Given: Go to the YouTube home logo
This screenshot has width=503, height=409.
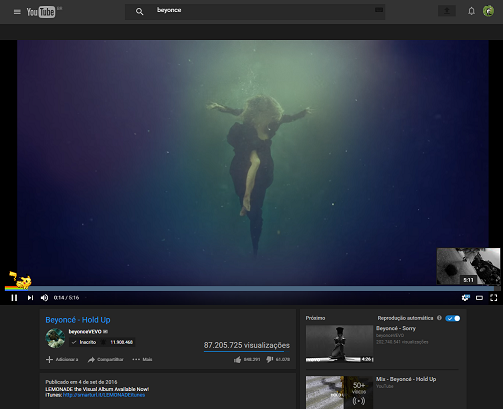Looking at the screenshot, I should (x=41, y=12).
